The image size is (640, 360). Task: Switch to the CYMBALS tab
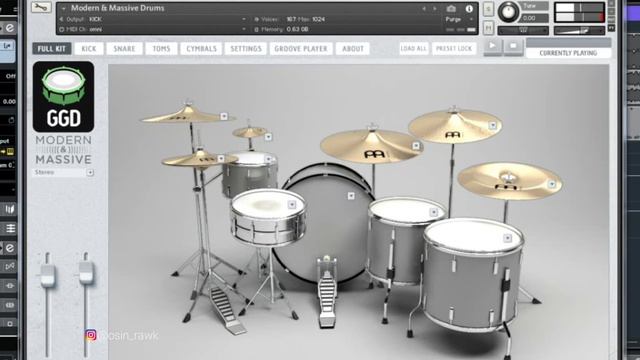[x=201, y=49]
